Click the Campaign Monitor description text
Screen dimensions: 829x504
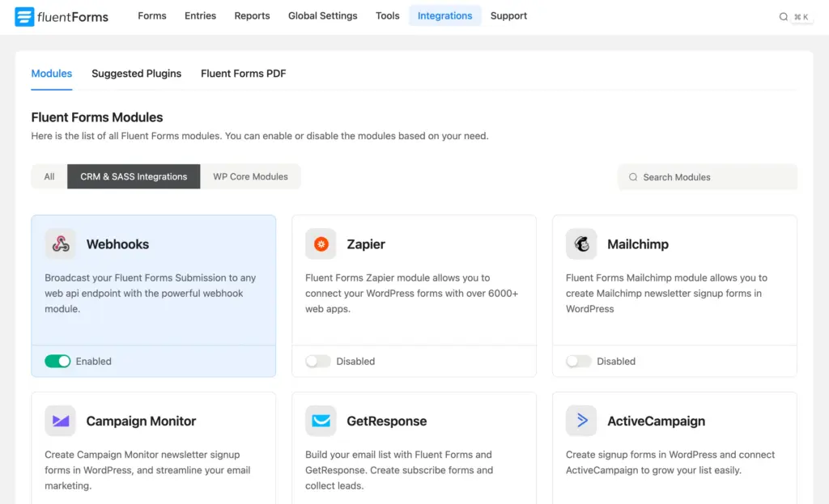147,470
